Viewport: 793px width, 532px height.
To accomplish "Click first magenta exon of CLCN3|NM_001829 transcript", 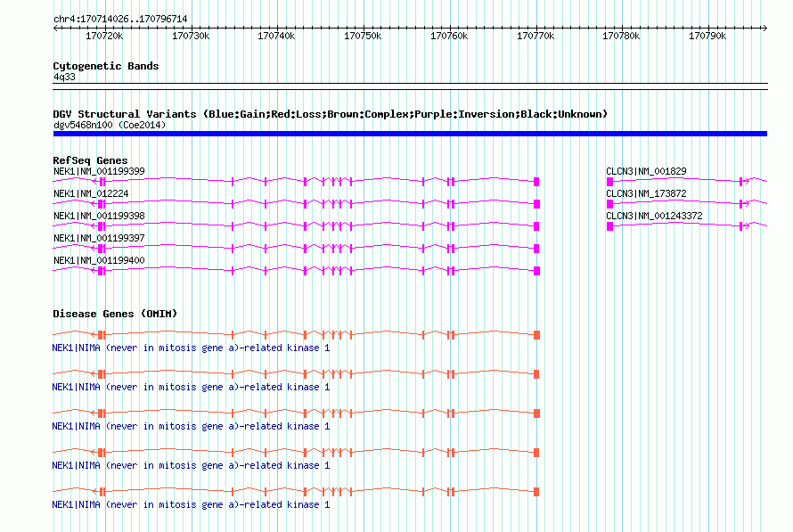I will click(x=610, y=182).
